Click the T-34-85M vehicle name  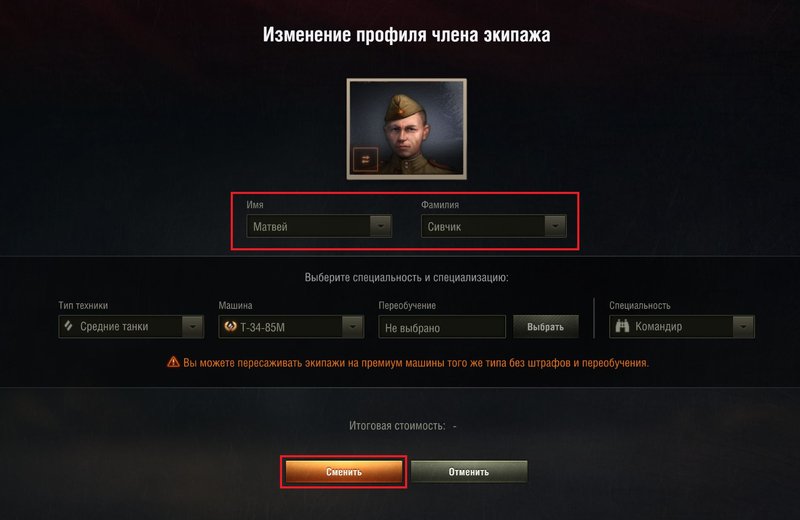[262, 327]
